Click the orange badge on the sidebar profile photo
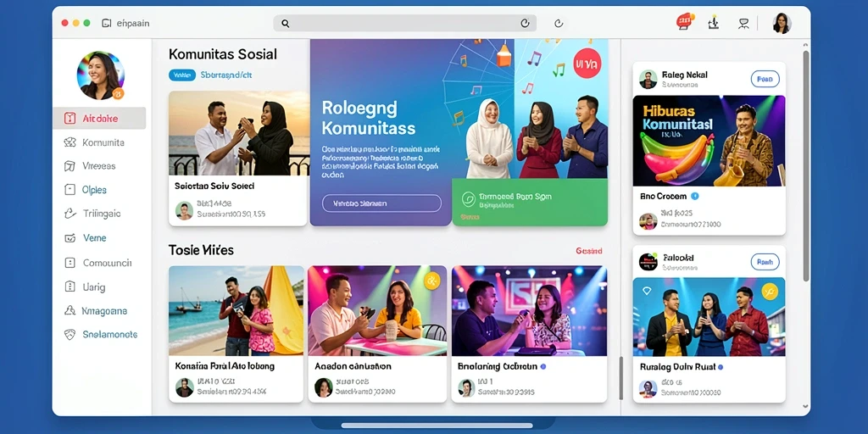 118,93
